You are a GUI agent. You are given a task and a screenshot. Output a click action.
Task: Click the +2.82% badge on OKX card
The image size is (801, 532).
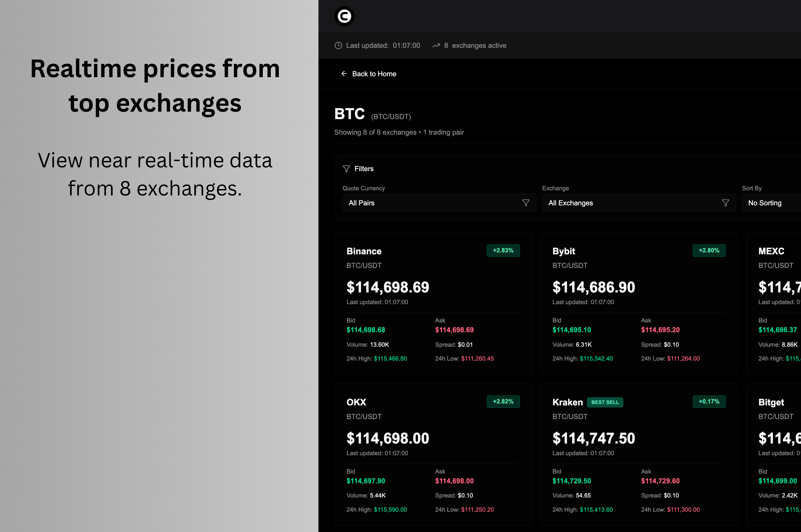[503, 401]
